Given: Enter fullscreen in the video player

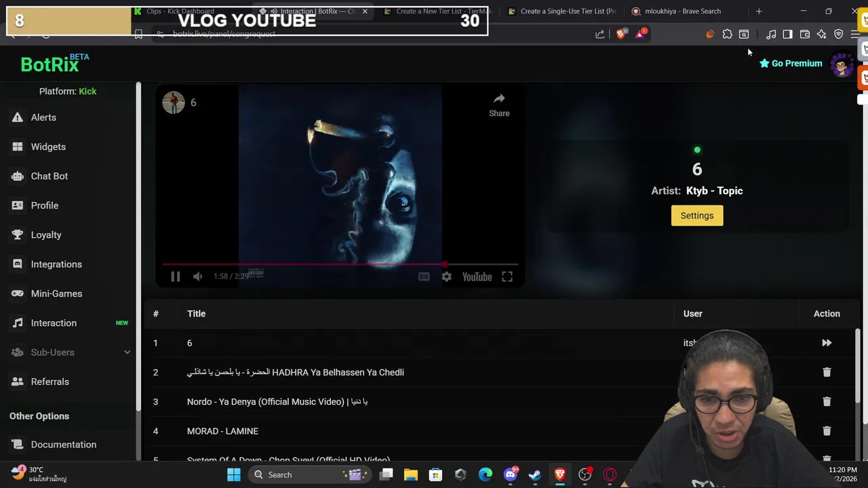Looking at the screenshot, I should tap(507, 277).
